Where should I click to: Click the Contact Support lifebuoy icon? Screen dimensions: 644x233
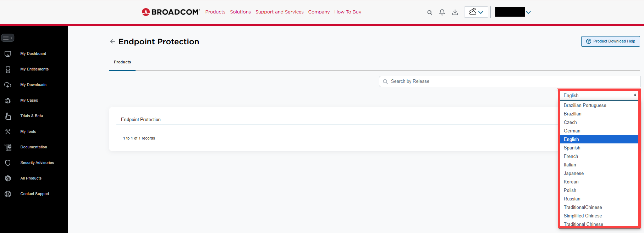tap(8, 194)
